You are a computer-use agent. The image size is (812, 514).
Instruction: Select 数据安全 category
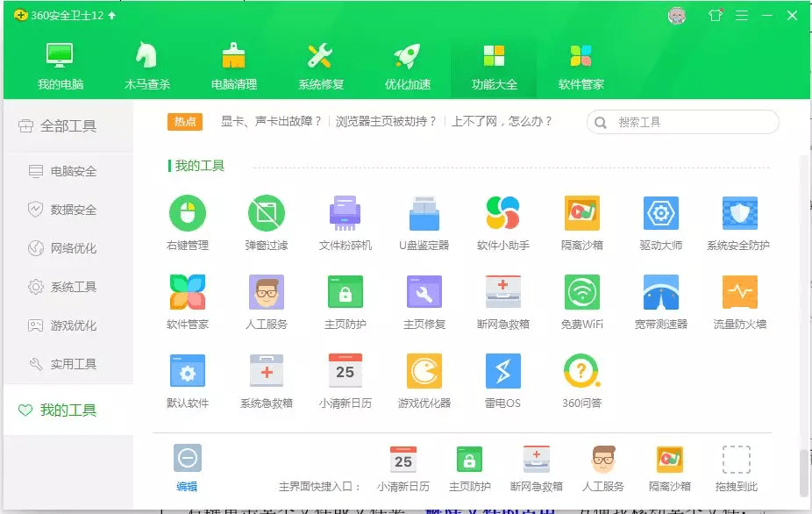(68, 210)
